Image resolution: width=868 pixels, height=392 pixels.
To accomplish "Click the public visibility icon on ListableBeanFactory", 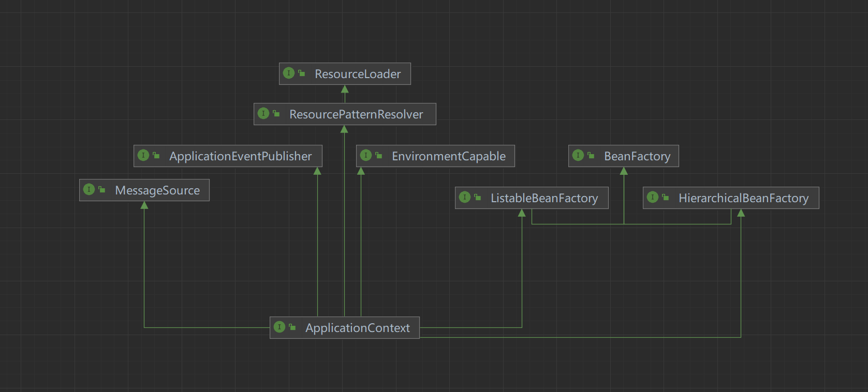I will (x=478, y=197).
